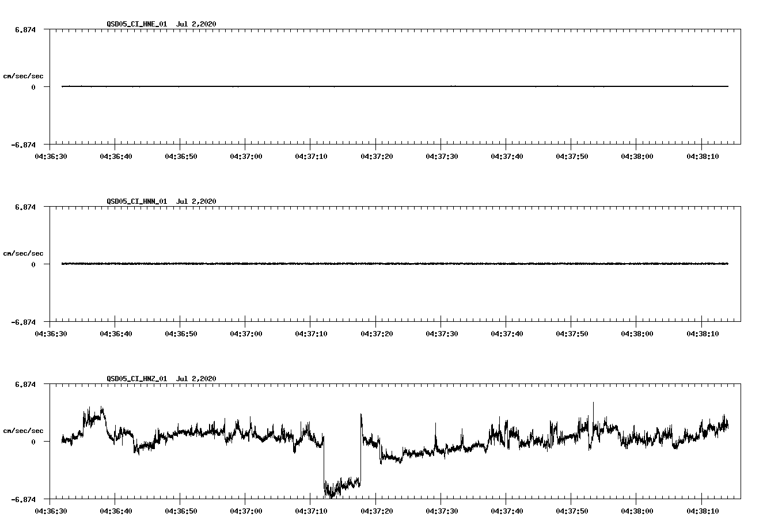782x532 pixels.
Task: Click 04:36:30 time label under HNE plot
Action: click(51, 156)
